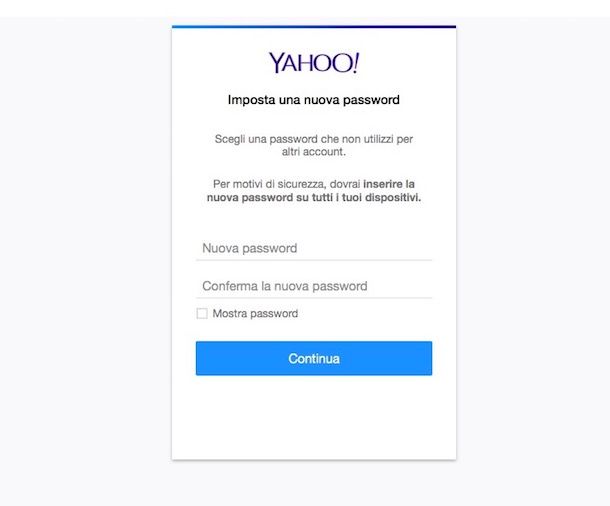The height and width of the screenshot is (506, 610).
Task: Click the underline beneath Nuova password placeholder
Action: [x=314, y=260]
